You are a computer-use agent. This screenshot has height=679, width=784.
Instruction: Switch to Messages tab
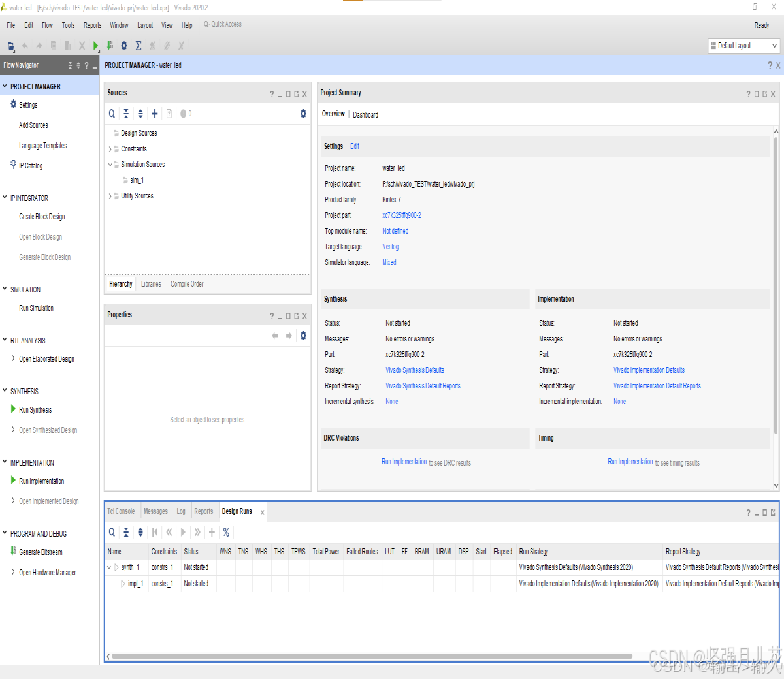click(x=155, y=511)
